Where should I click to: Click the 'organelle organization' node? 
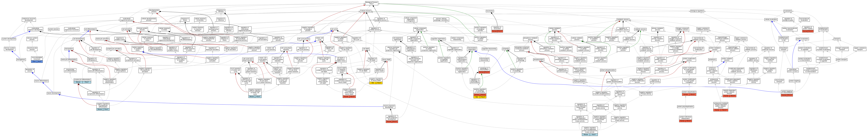pyautogui.click(x=438, y=39)
